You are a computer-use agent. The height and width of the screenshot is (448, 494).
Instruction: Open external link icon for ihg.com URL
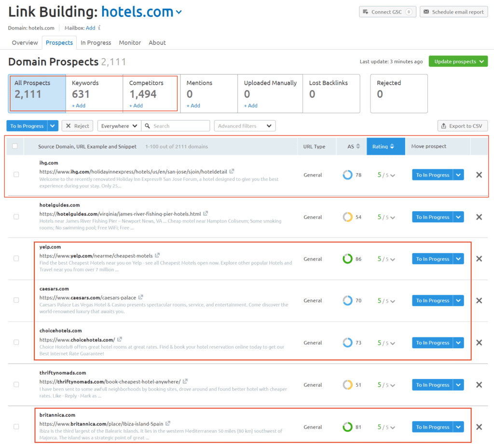(x=232, y=171)
